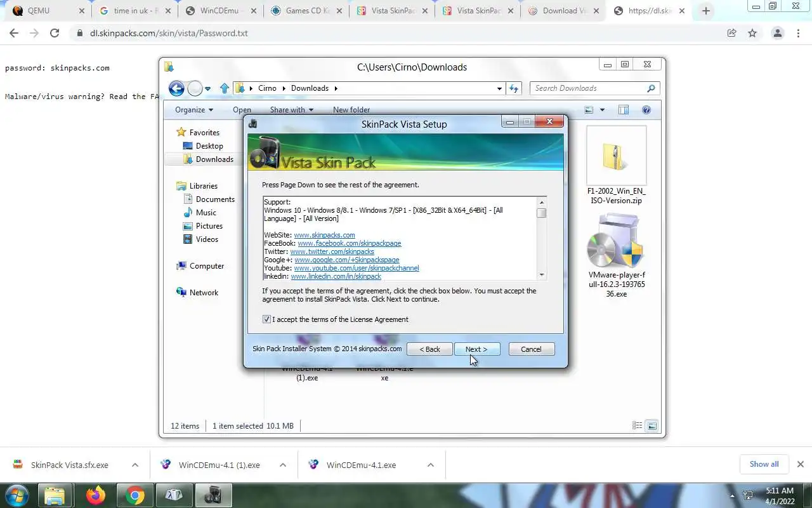Screen dimensions: 812x508
Task: Open Explorer help icon
Action: (646, 110)
